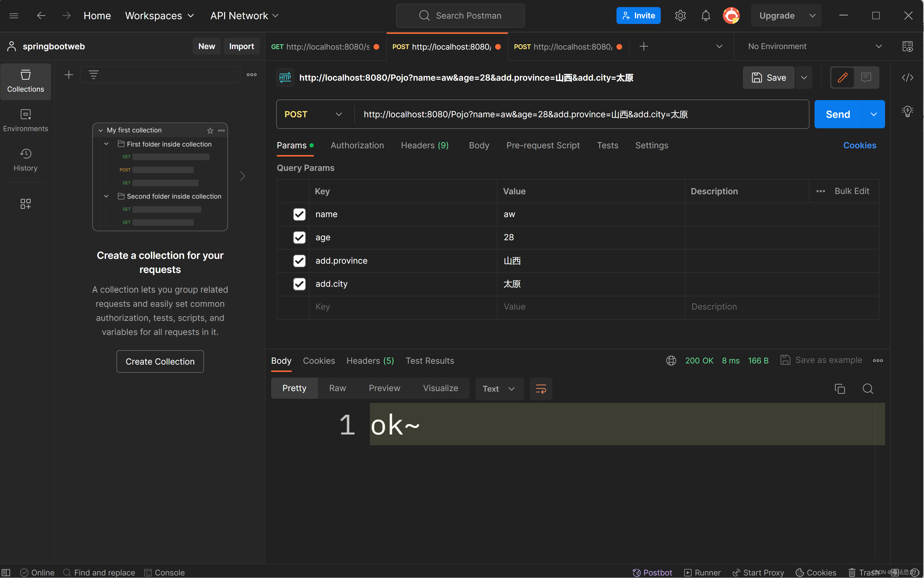924x578 pixels.
Task: Click the notifications bell icon
Action: coord(706,16)
